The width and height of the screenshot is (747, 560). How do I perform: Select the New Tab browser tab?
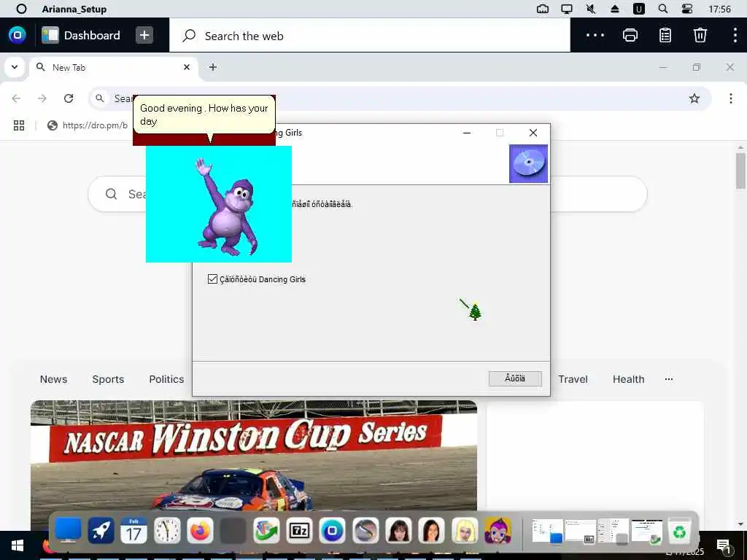coord(113,68)
